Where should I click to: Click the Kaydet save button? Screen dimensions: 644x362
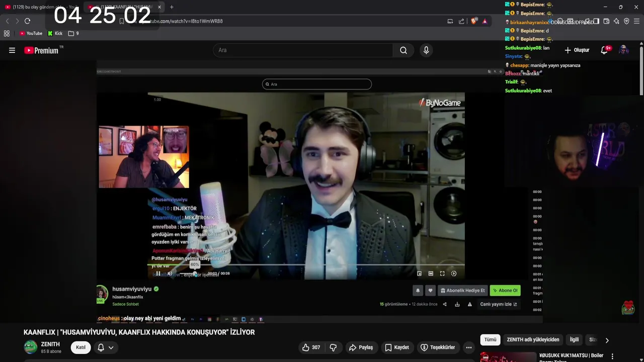397,347
